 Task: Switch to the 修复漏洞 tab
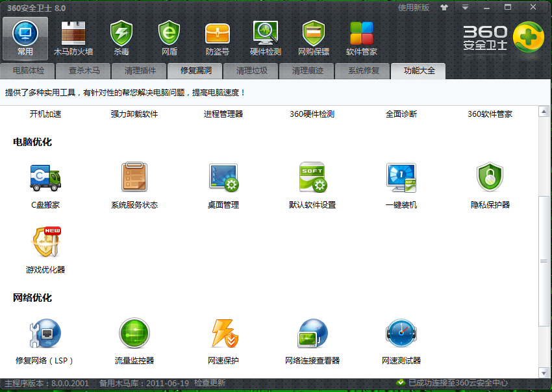pos(195,71)
